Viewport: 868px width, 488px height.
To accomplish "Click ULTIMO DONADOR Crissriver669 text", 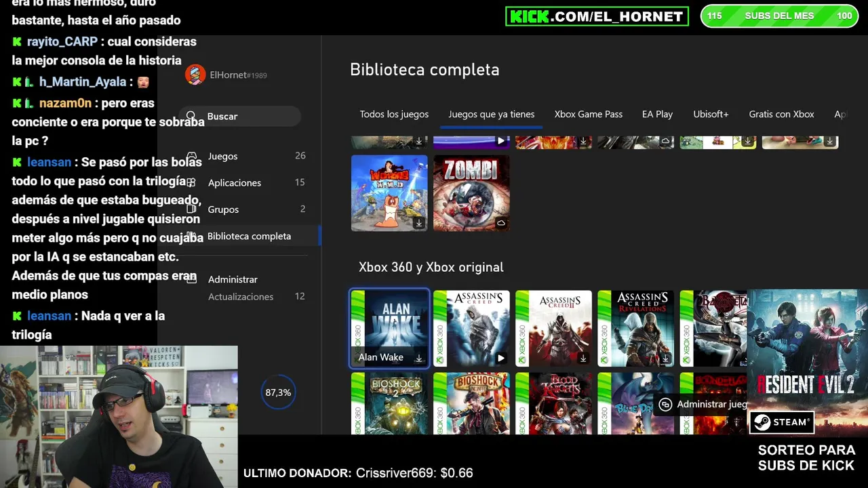I will click(358, 473).
